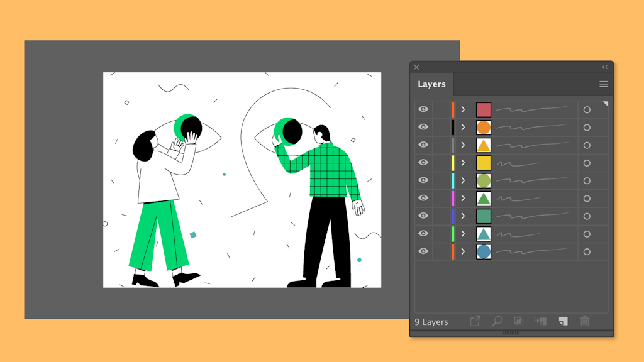This screenshot has width=644, height=362.
Task: Close the Layers panel with the X
Action: pyautogui.click(x=416, y=67)
